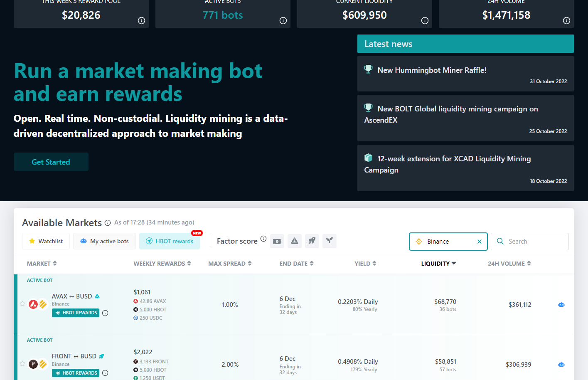Image resolution: width=588 pixels, height=380 pixels.
Task: Click the 0.2203% Daily yield value
Action: click(x=358, y=302)
